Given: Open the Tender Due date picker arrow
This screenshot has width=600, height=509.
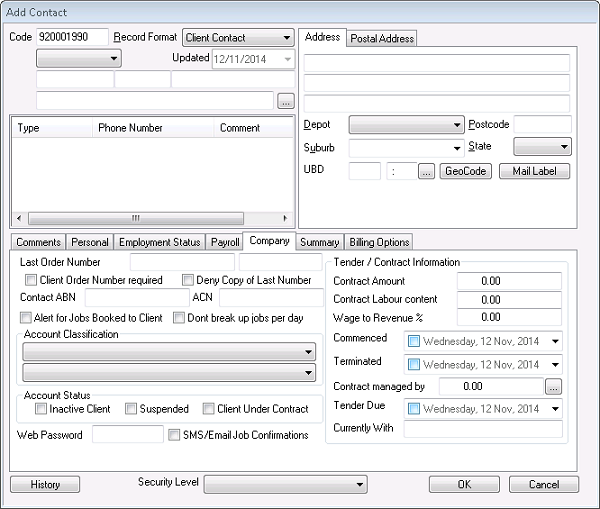Looking at the screenshot, I should (x=555, y=408).
